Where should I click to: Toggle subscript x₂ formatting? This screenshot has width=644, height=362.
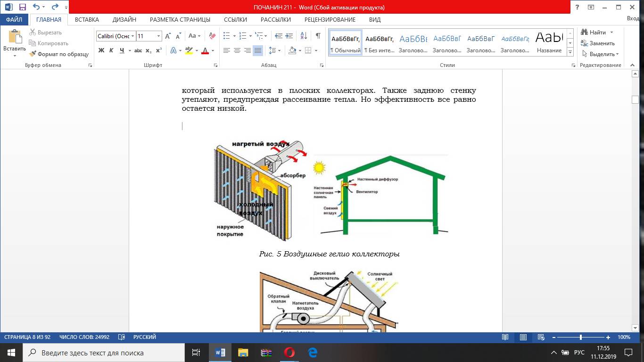149,50
